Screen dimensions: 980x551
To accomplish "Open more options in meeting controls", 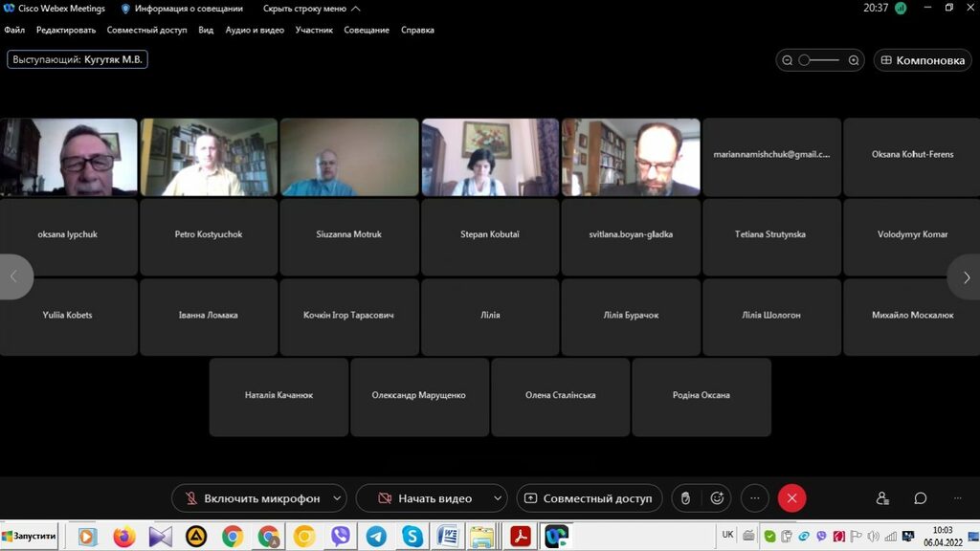I will (x=754, y=498).
